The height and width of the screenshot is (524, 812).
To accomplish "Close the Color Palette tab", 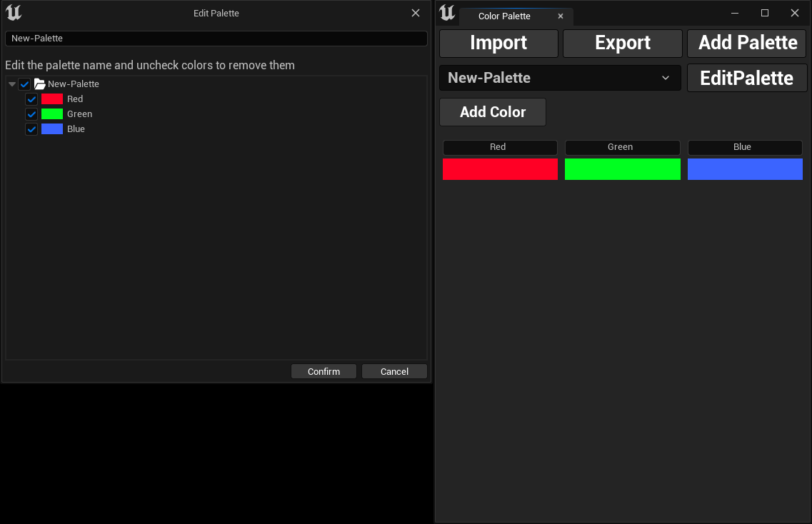I will tap(561, 16).
